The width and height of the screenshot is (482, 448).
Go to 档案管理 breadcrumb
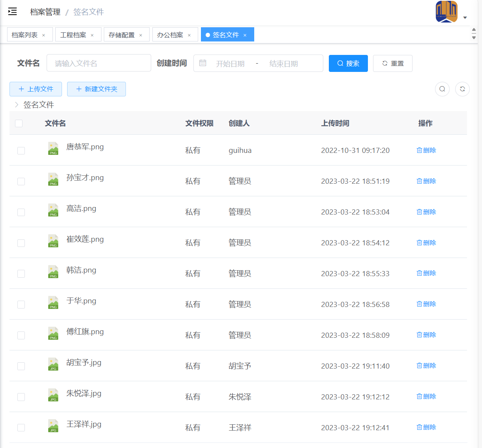(45, 12)
